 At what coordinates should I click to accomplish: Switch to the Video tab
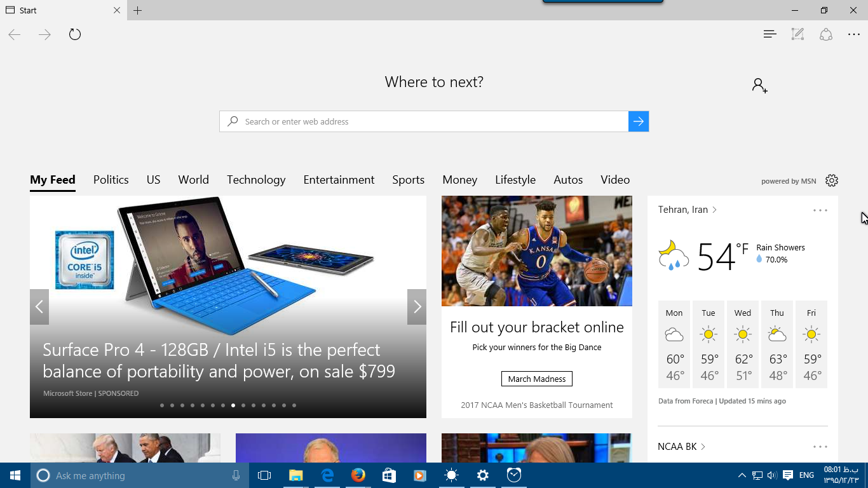click(x=615, y=180)
